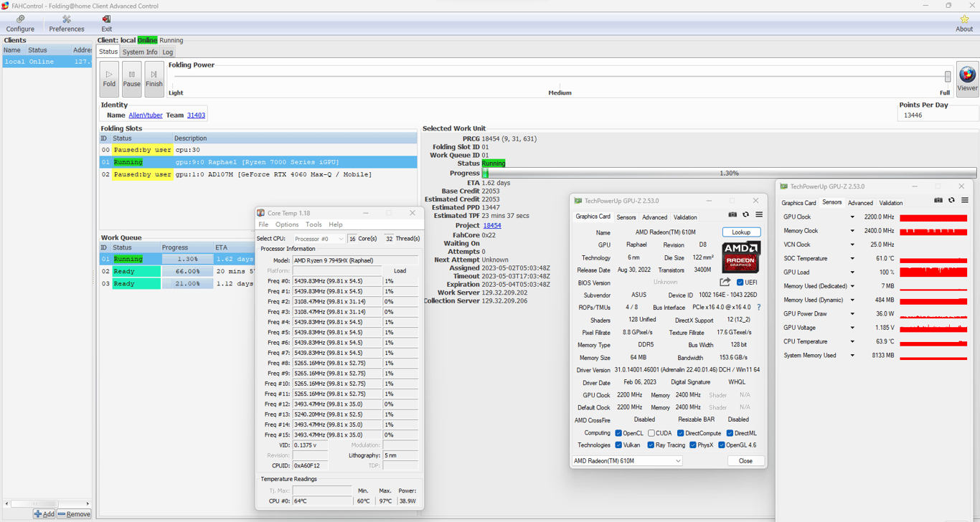Select the local Online client row
This screenshot has height=522, width=980.
tap(47, 62)
